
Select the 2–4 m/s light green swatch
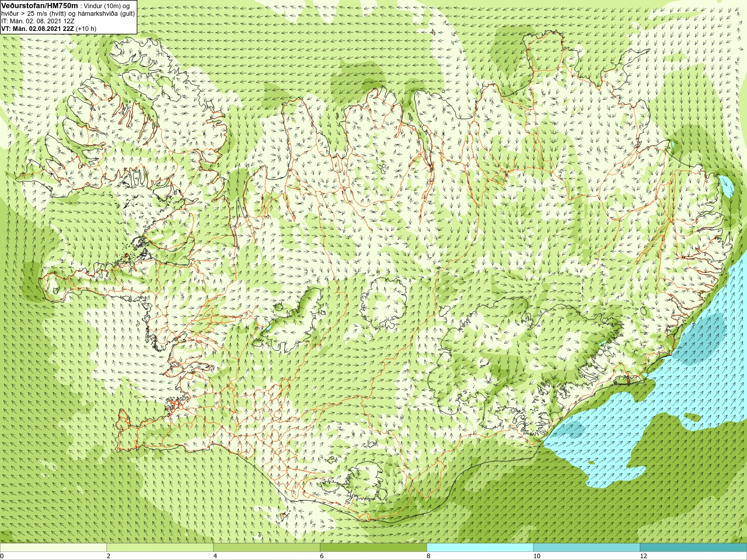pyautogui.click(x=160, y=548)
